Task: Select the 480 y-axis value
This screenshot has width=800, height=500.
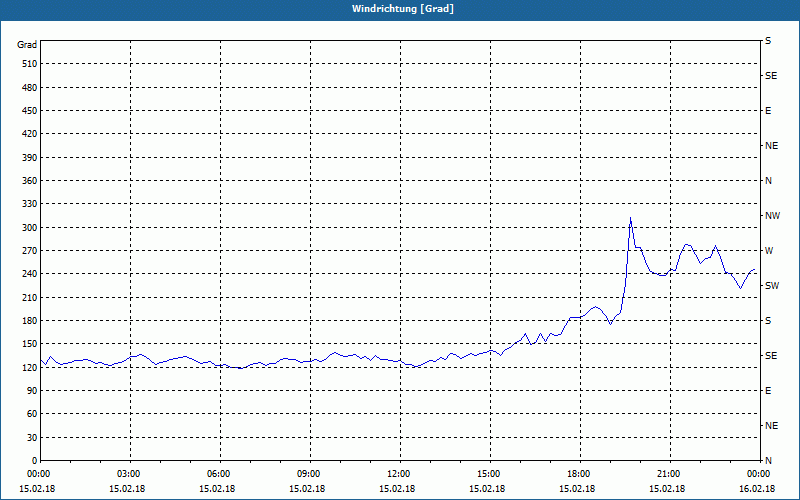Action: tap(30, 88)
